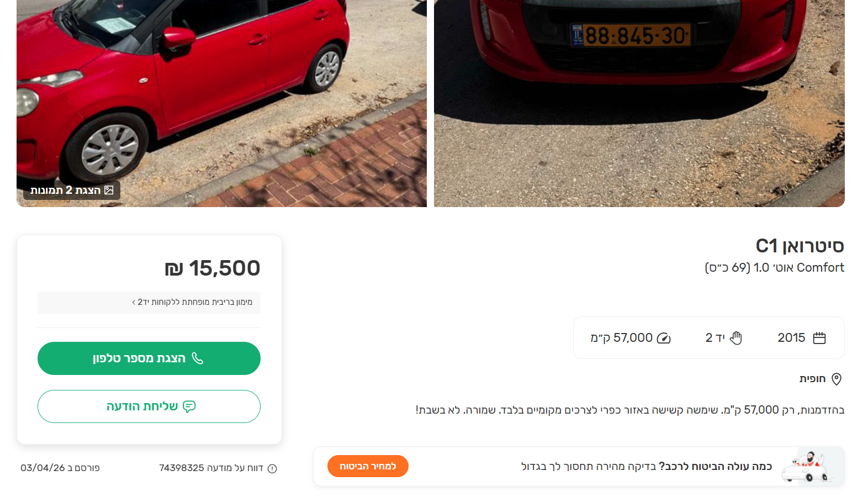Click the speedometer icon beside 57,000 ק״מ
The image size is (868, 502).
[664, 338]
